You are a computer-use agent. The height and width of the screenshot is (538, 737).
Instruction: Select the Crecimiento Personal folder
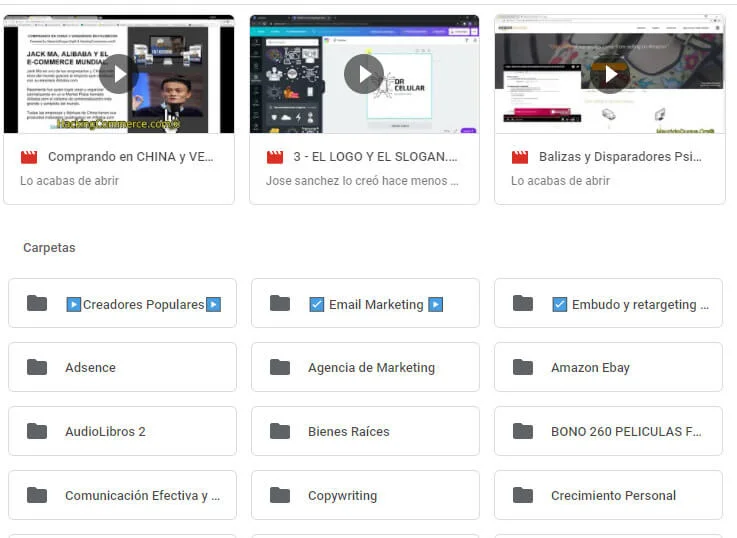pyautogui.click(x=613, y=495)
